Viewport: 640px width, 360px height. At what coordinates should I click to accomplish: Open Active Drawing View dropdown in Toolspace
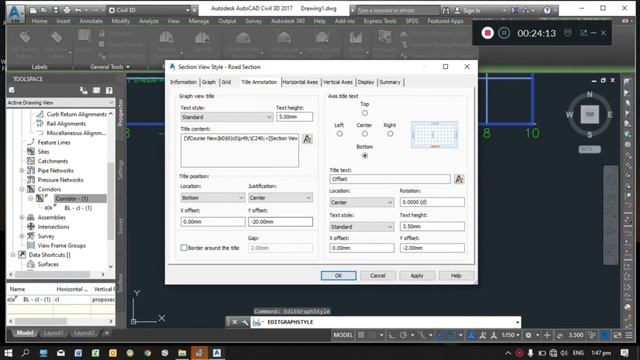(60, 102)
